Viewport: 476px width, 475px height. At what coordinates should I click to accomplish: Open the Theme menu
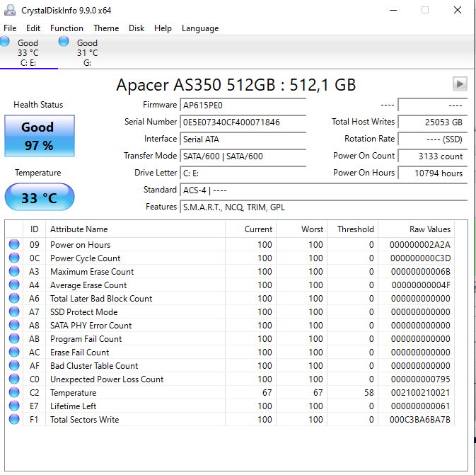tap(106, 28)
